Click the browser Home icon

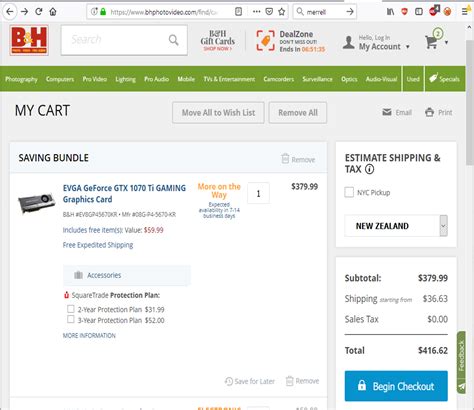point(53,12)
